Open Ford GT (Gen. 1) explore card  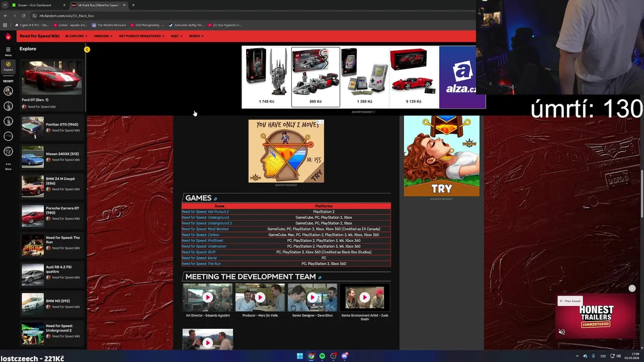point(52,85)
